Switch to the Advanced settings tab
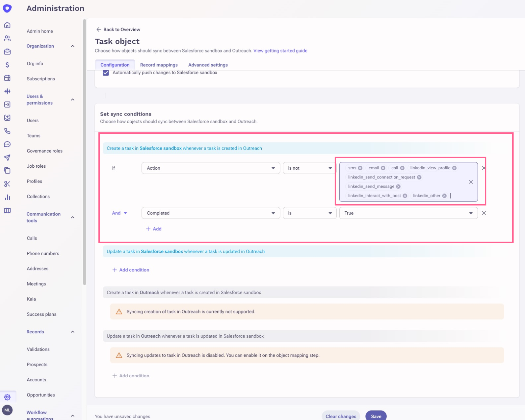Image resolution: width=525 pixels, height=420 pixels. tap(208, 65)
